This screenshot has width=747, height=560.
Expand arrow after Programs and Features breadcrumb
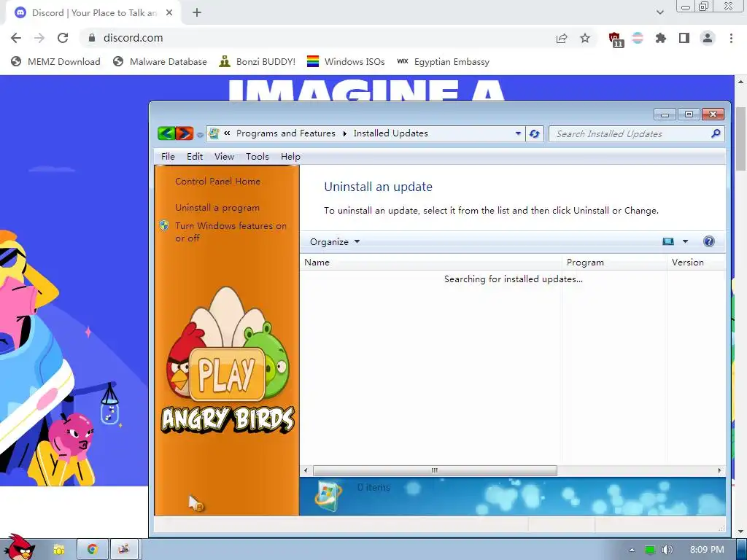tap(344, 134)
